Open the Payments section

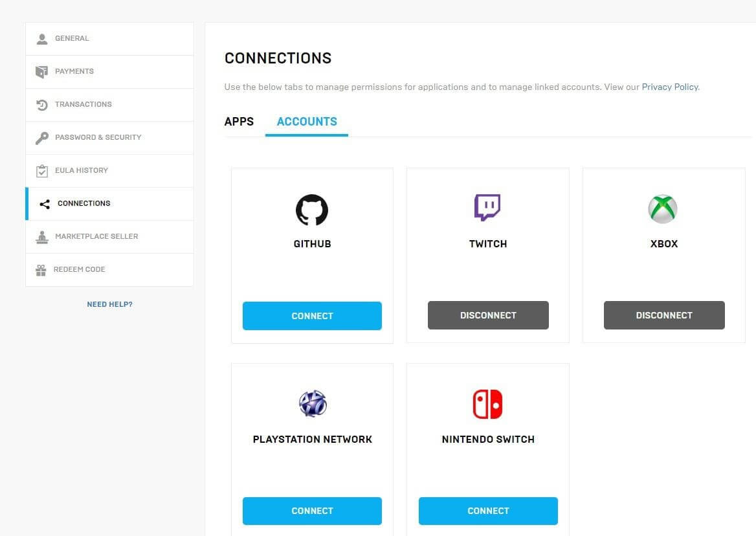tap(110, 72)
